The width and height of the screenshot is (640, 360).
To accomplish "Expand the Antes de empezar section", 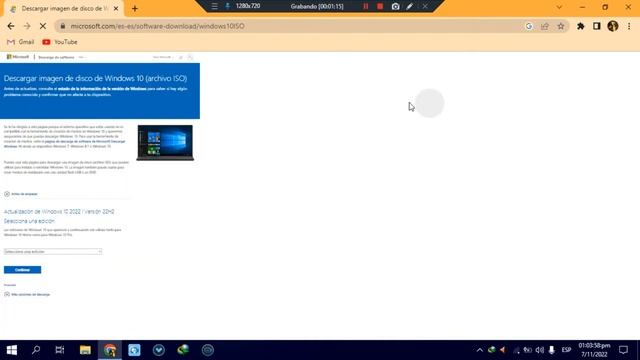I will coord(21,194).
